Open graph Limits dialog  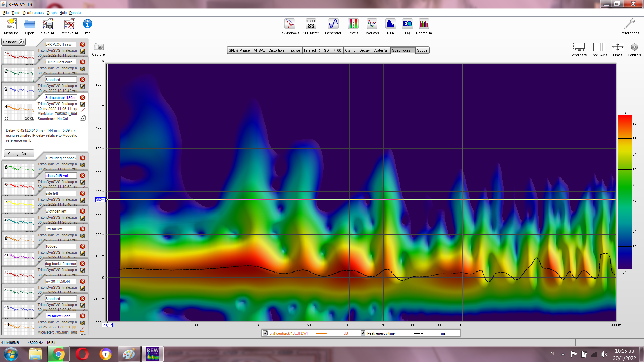coord(618,50)
